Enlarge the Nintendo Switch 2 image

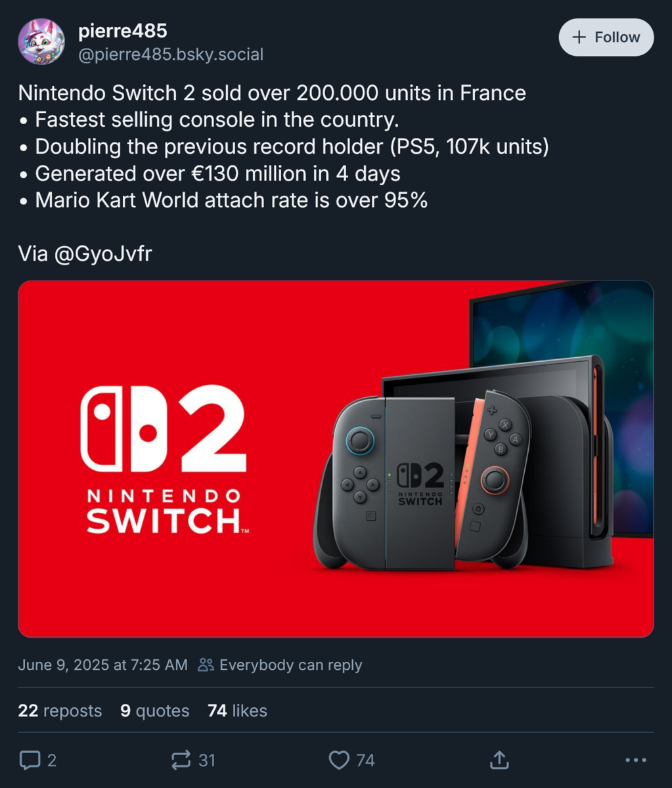pyautogui.click(x=336, y=458)
